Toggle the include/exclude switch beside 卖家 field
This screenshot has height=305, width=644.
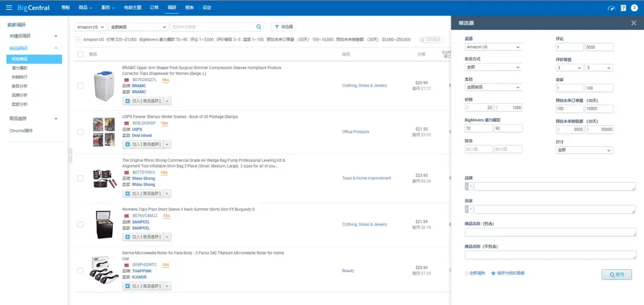[x=469, y=210]
